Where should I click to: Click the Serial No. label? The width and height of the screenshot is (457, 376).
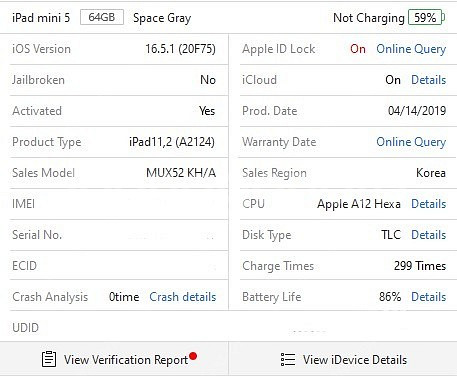37,235
